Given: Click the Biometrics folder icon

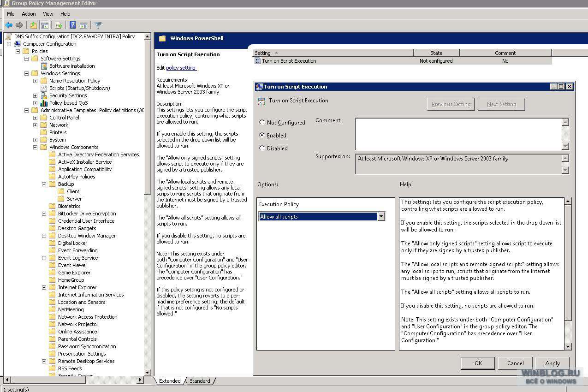Looking at the screenshot, I should click(x=53, y=206).
